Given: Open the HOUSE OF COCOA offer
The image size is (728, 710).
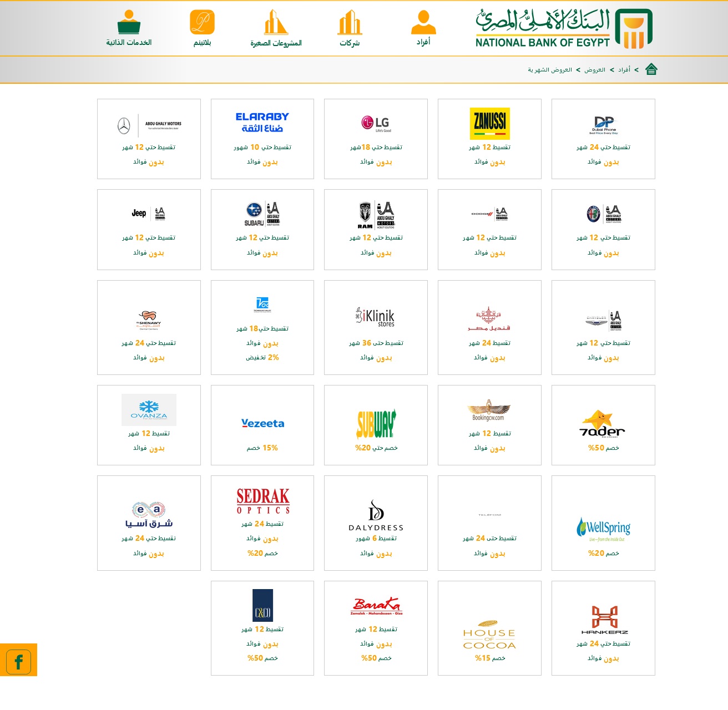Looking at the screenshot, I should tap(489, 628).
